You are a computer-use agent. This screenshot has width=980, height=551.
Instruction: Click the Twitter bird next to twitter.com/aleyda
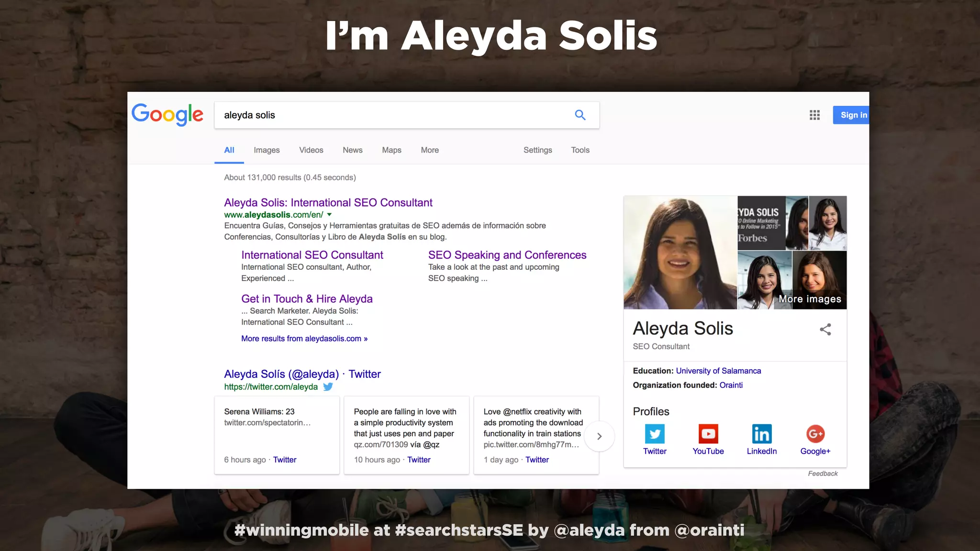pos(328,386)
